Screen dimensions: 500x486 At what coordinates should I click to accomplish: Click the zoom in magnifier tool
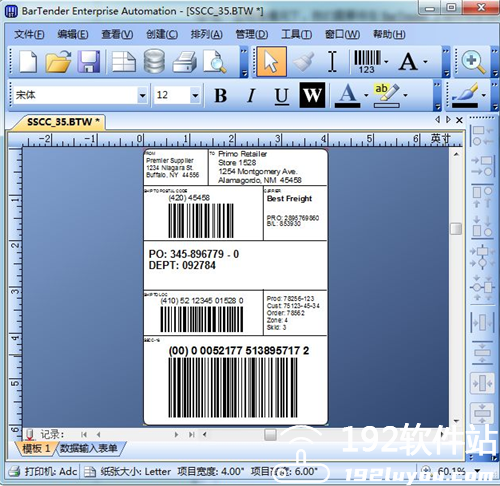[473, 61]
